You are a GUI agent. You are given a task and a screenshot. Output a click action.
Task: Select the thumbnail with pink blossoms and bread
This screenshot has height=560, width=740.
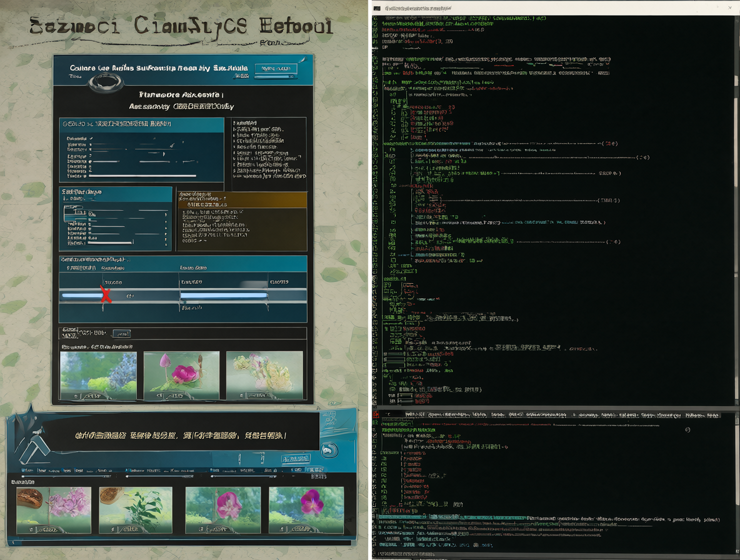tap(54, 511)
